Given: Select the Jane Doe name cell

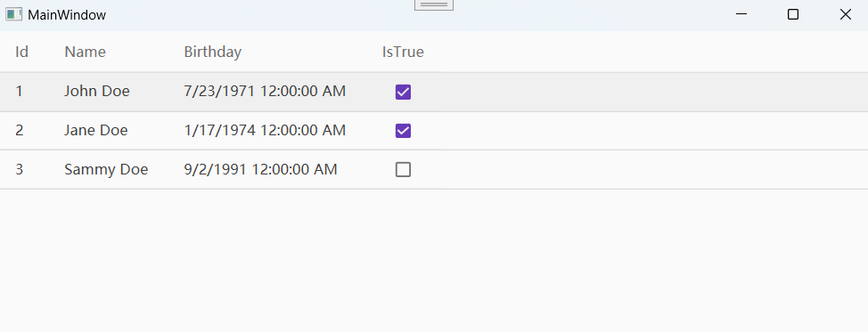Looking at the screenshot, I should [95, 130].
